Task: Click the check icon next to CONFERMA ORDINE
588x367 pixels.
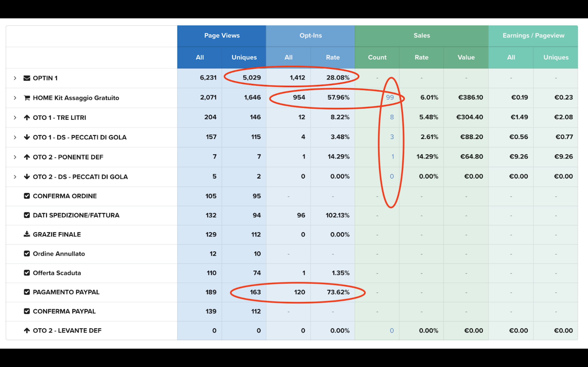Action: pos(27,196)
